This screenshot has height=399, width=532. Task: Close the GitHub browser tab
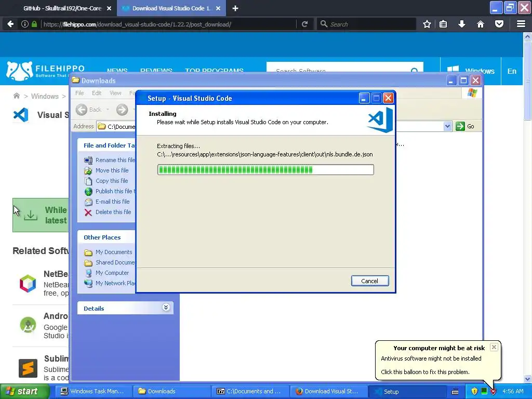(x=109, y=8)
